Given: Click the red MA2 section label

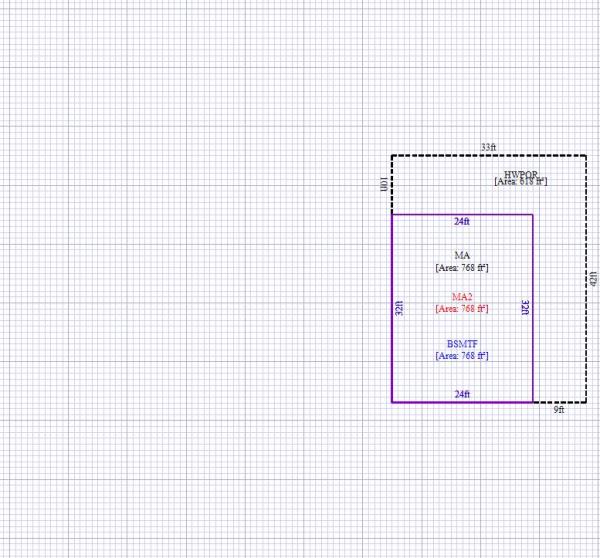Looking at the screenshot, I should tap(462, 297).
